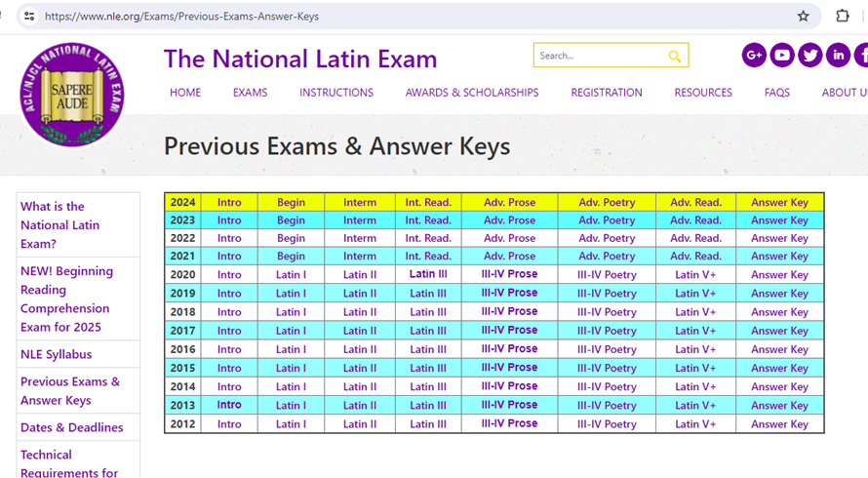Open the 2020 Latin III exam
868x478 pixels.
428,273
